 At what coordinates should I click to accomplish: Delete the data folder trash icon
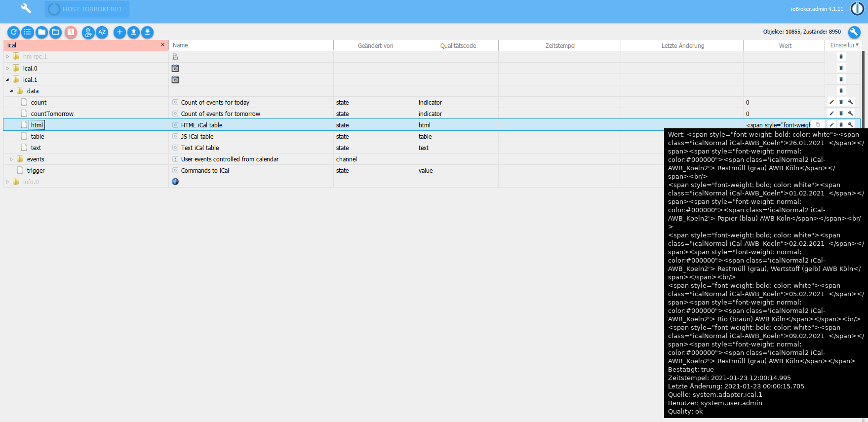[841, 91]
